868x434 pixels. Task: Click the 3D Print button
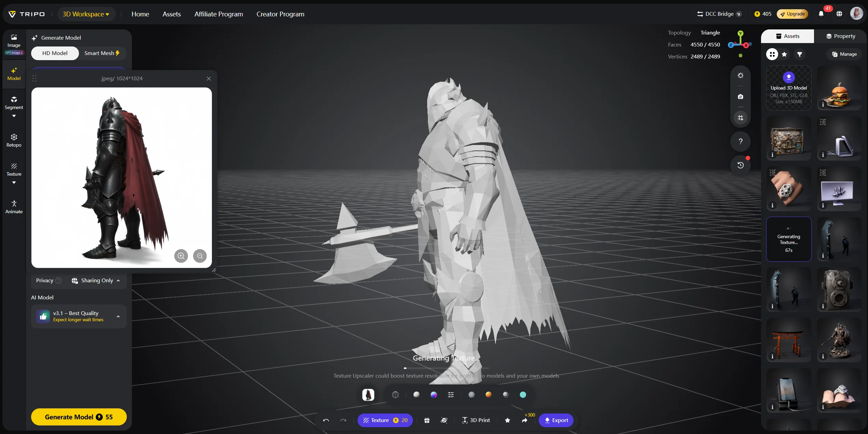[476, 420]
